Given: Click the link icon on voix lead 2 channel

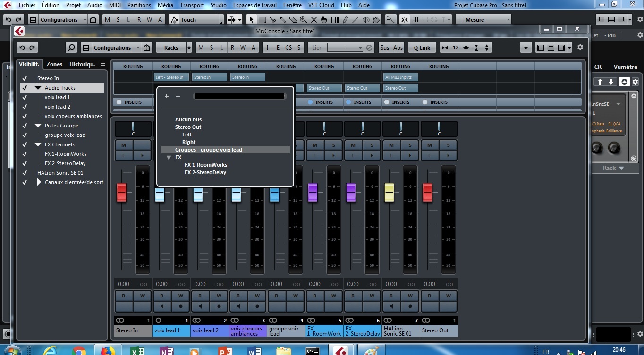Looking at the screenshot, I should click(x=196, y=321).
